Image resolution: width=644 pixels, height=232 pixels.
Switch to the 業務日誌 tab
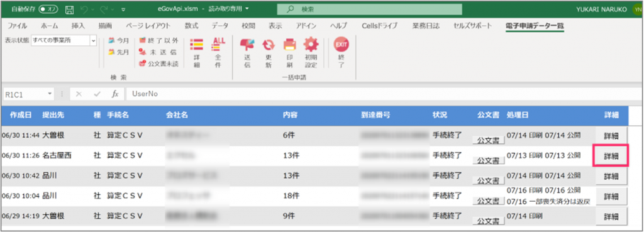pyautogui.click(x=426, y=26)
